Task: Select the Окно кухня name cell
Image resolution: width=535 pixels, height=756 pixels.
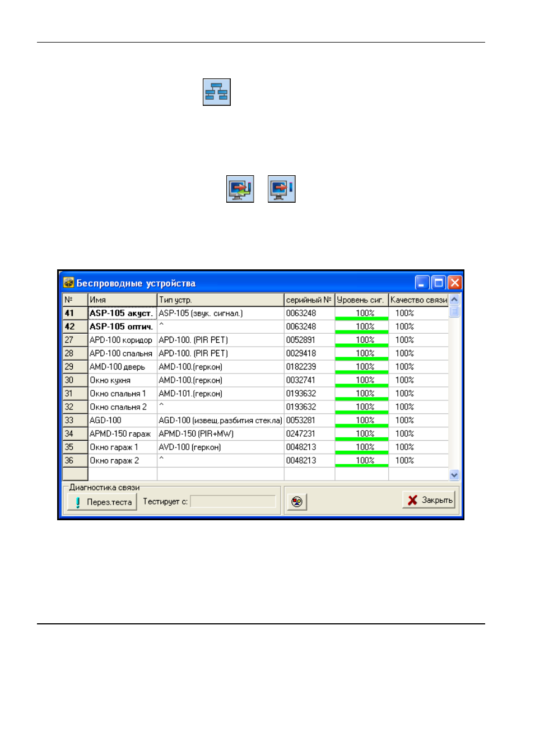Action: coord(122,380)
